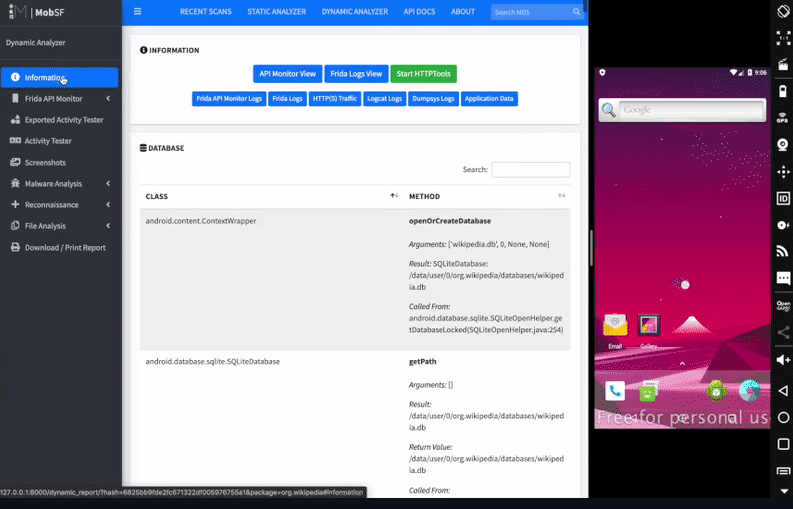The image size is (793, 509).
Task: Launch green Android cube app in dock
Action: click(x=716, y=391)
